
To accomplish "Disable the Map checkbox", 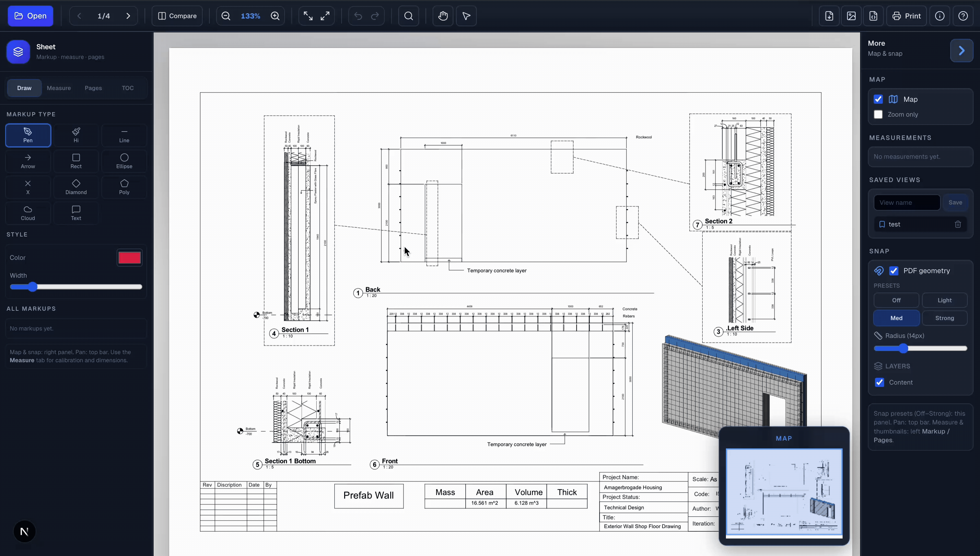I will click(879, 99).
